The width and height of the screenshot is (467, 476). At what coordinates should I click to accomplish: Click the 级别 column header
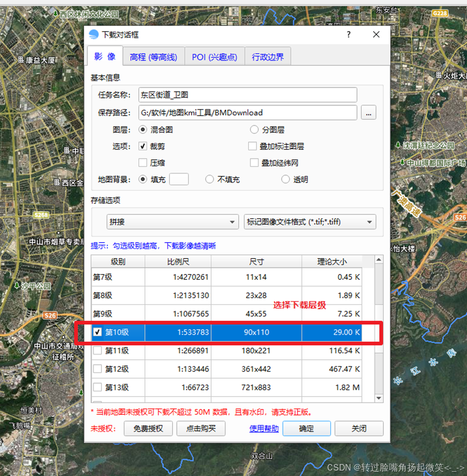pos(118,262)
